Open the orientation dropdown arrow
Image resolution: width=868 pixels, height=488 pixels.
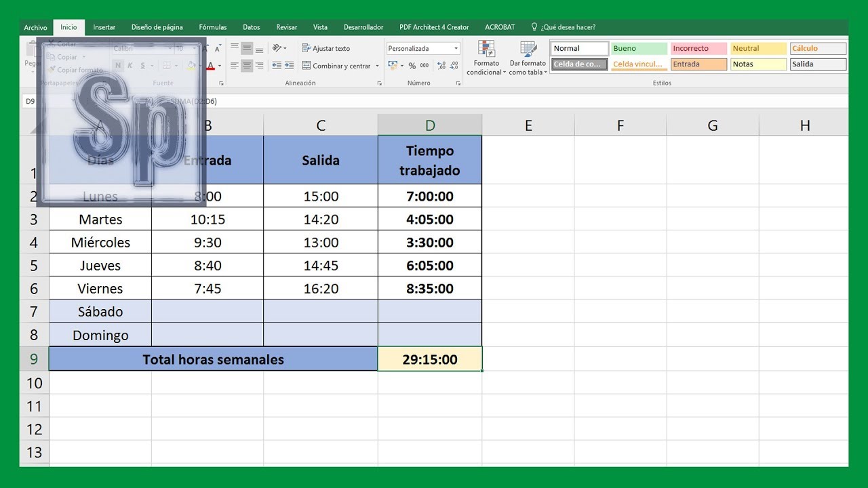pos(285,48)
